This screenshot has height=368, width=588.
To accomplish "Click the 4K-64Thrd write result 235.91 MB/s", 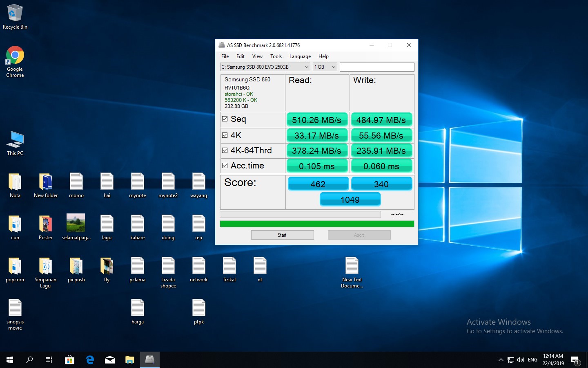I will tap(381, 150).
